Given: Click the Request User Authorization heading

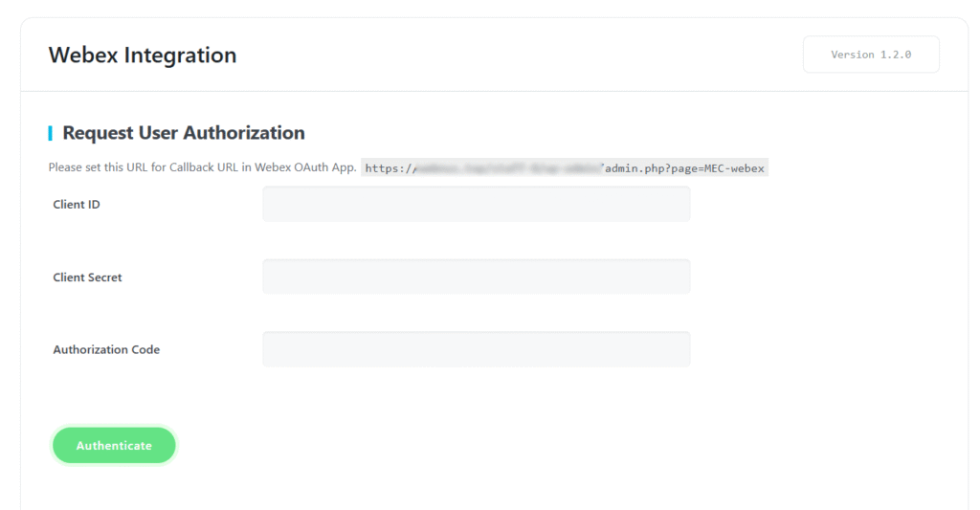Looking at the screenshot, I should pyautogui.click(x=184, y=132).
